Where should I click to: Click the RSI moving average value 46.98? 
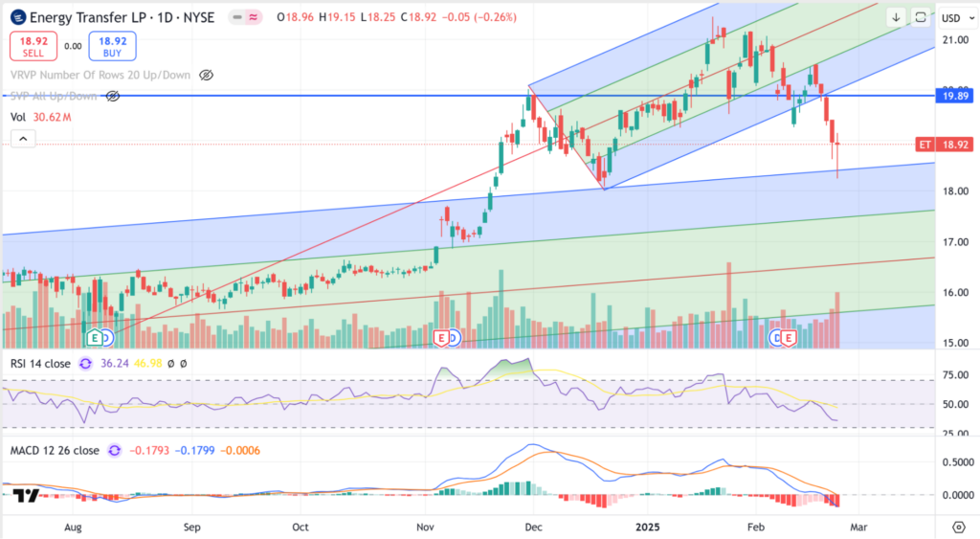tap(148, 363)
